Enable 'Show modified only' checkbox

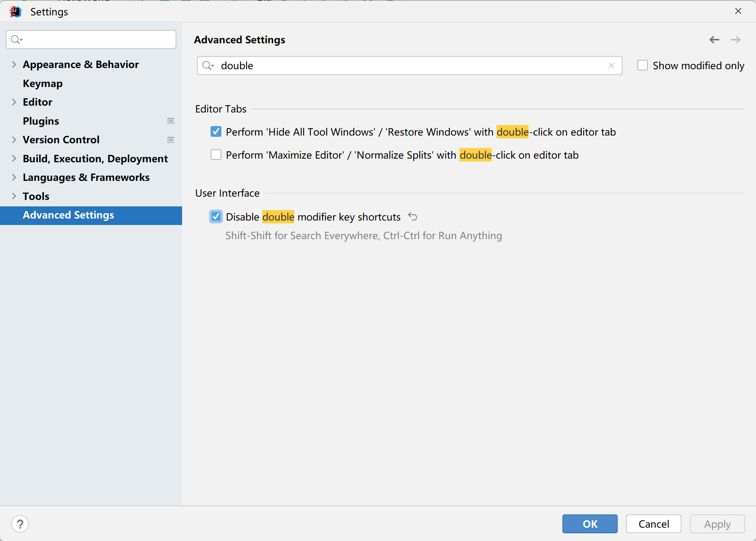pyautogui.click(x=642, y=66)
